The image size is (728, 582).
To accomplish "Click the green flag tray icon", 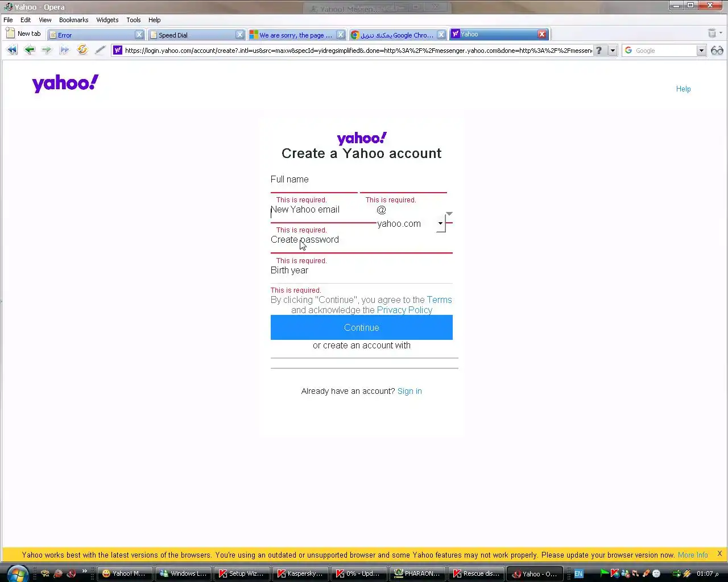I will click(x=605, y=573).
